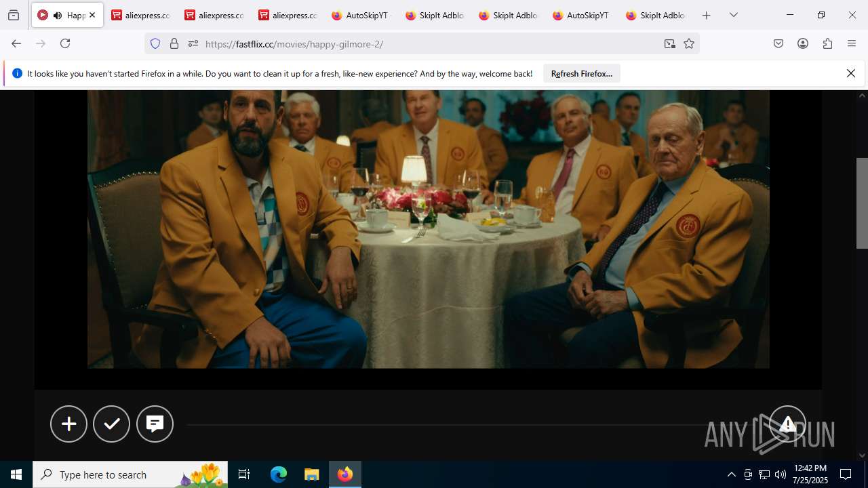The width and height of the screenshot is (868, 488).
Task: Open site permissions icon in address bar
Action: (193, 43)
